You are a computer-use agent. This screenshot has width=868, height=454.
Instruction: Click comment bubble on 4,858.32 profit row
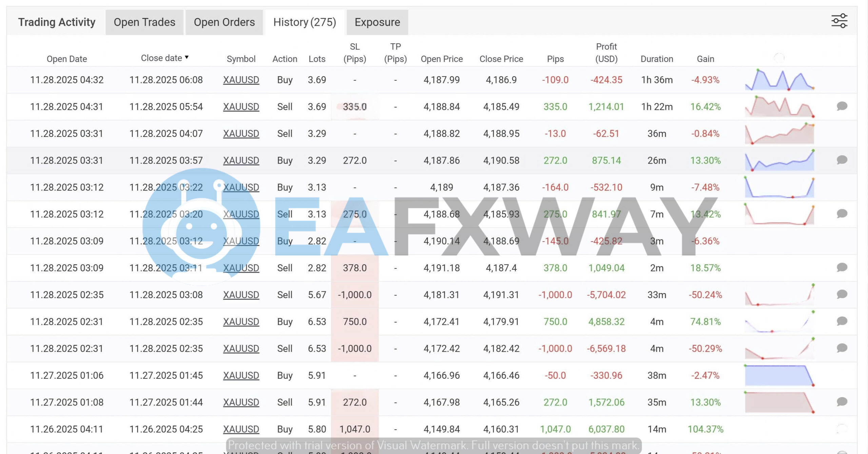pos(842,321)
